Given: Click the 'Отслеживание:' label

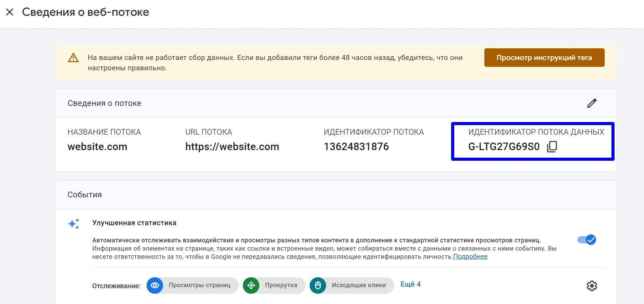Looking at the screenshot, I should [x=116, y=286].
